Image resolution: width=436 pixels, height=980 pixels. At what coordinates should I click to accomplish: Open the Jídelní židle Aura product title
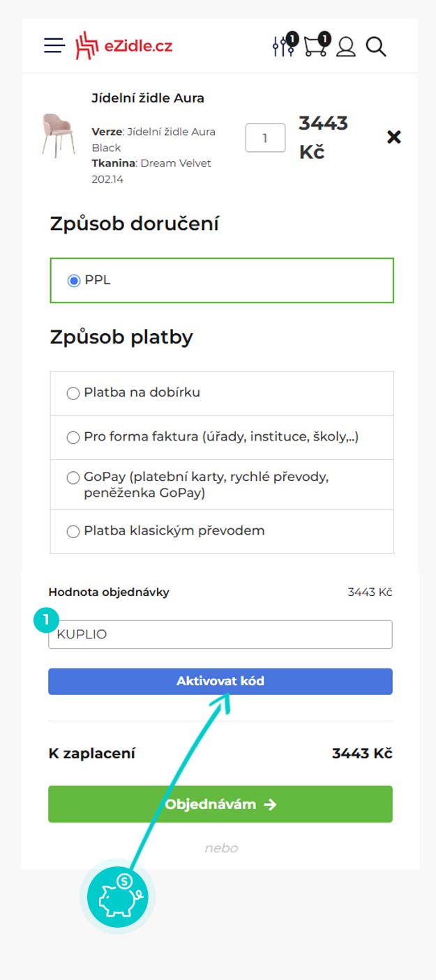(148, 98)
